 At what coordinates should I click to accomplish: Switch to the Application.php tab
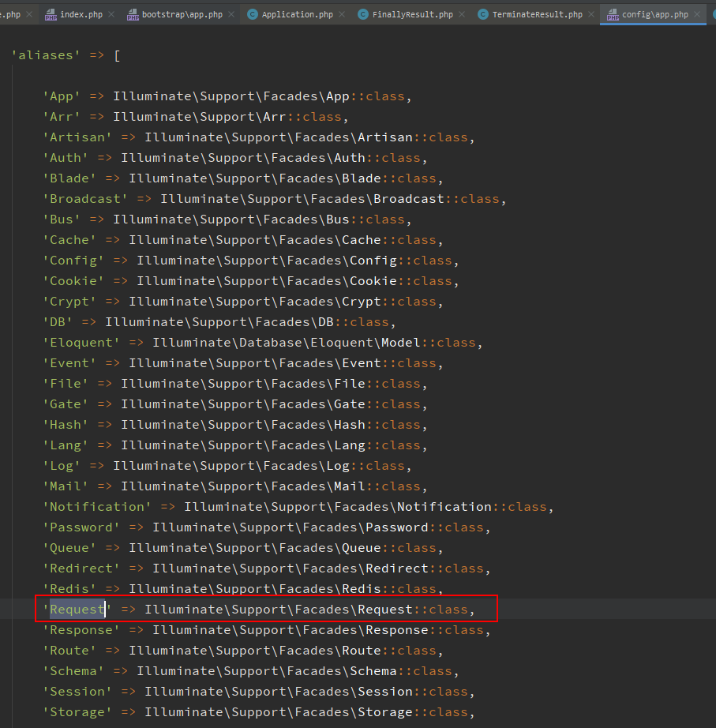(x=296, y=14)
